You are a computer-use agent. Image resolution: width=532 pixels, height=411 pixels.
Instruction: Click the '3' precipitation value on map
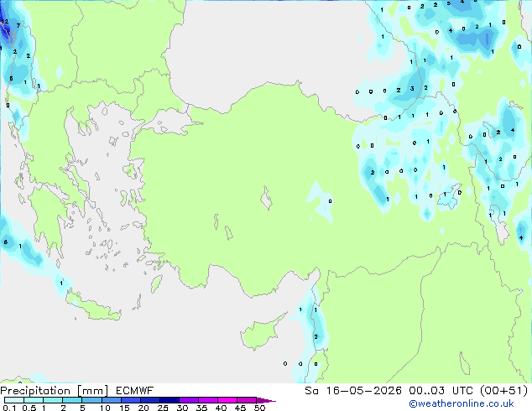point(412,89)
